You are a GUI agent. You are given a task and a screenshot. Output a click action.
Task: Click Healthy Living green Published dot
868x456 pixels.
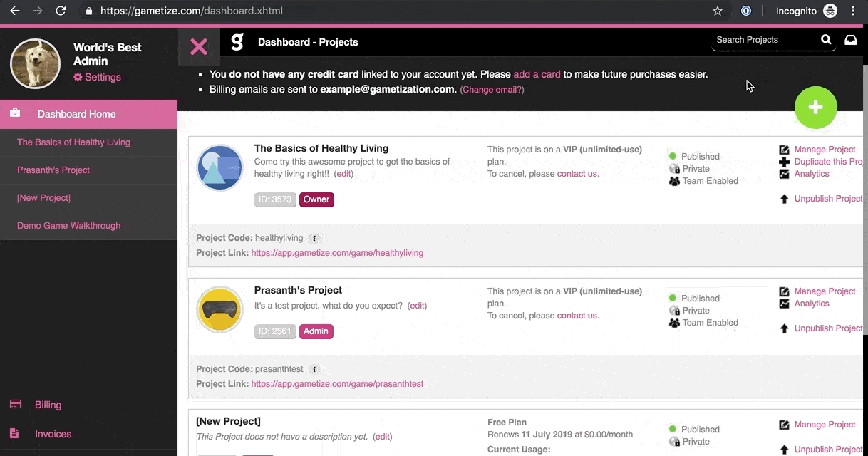(x=673, y=156)
